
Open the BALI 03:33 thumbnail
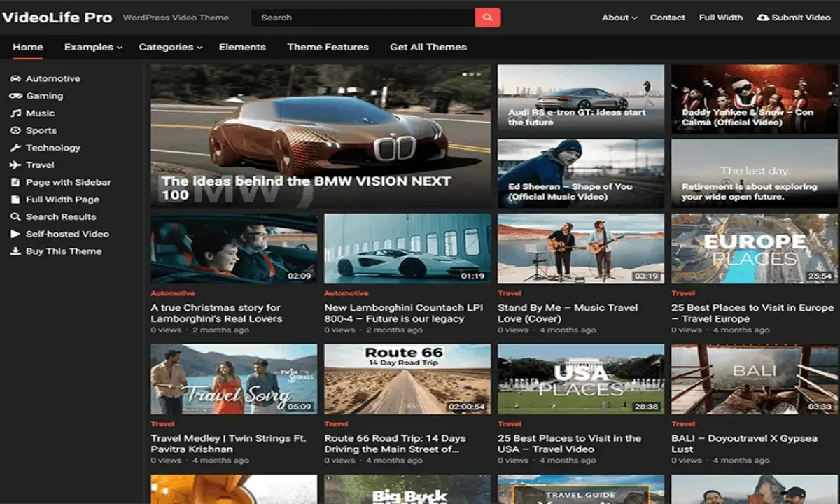tap(755, 379)
